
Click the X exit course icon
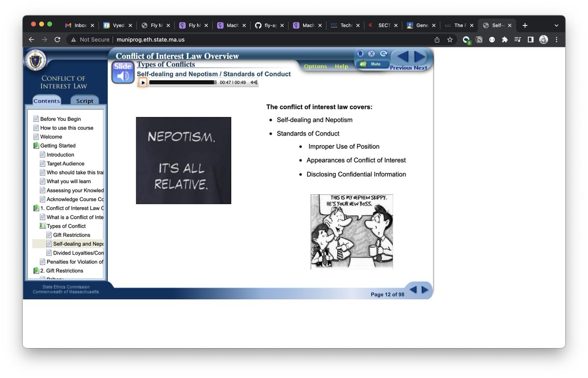click(x=371, y=53)
